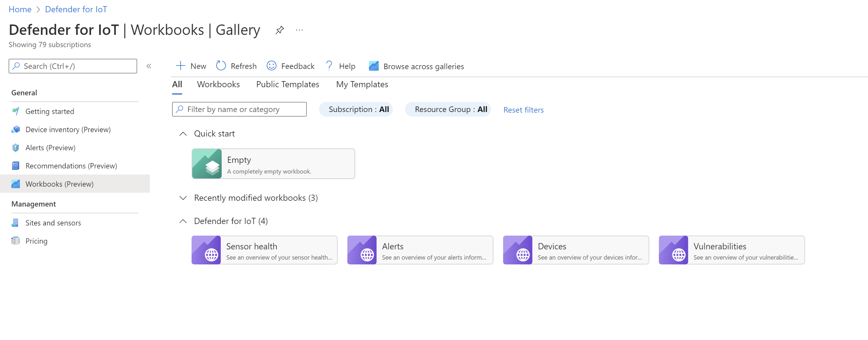The height and width of the screenshot is (340, 868).
Task: Click the Workbooks Preview sidebar icon
Action: point(15,183)
